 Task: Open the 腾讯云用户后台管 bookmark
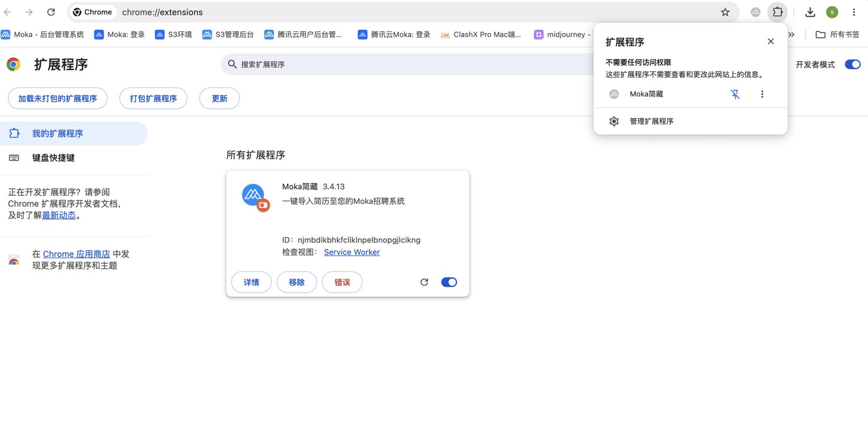303,34
